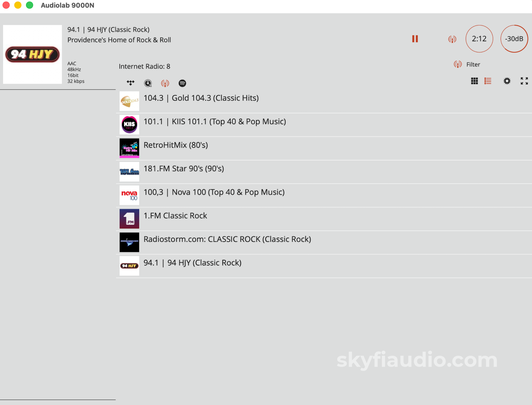
Task: Click the 32 kbps bitrate label
Action: pos(76,81)
